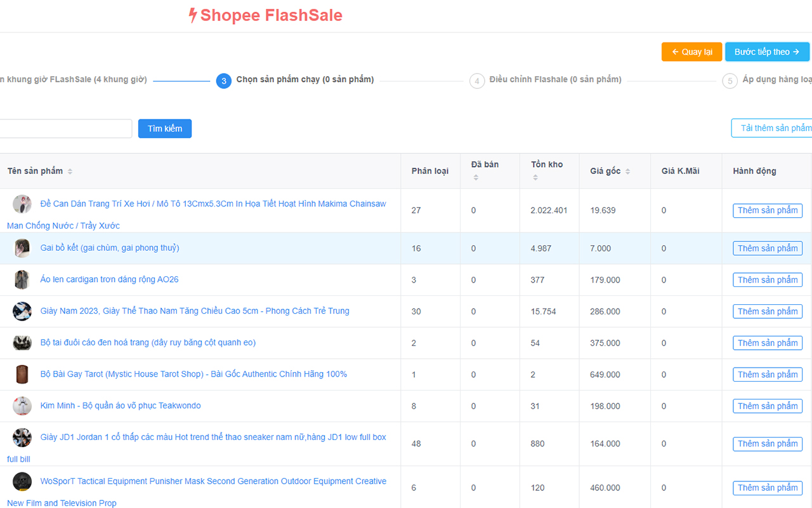812x508 pixels.
Task: Open thumbnail of Áo len cardigan product
Action: 22,279
